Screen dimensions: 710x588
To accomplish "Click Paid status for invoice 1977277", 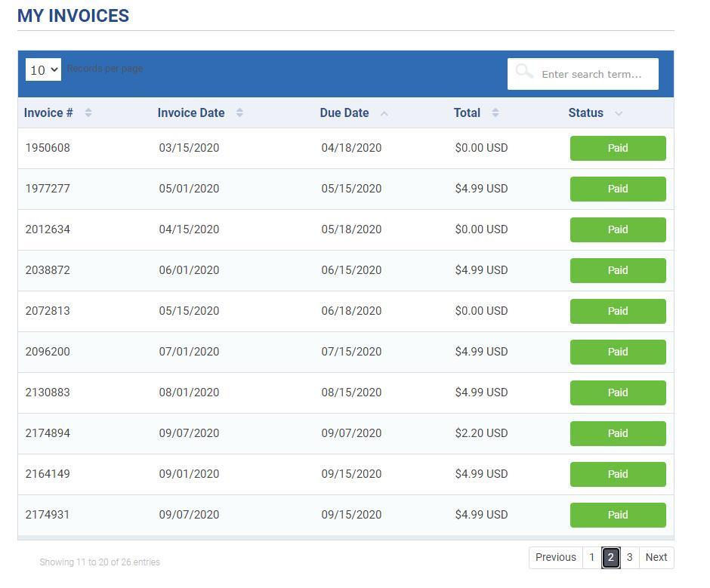I will pos(618,189).
